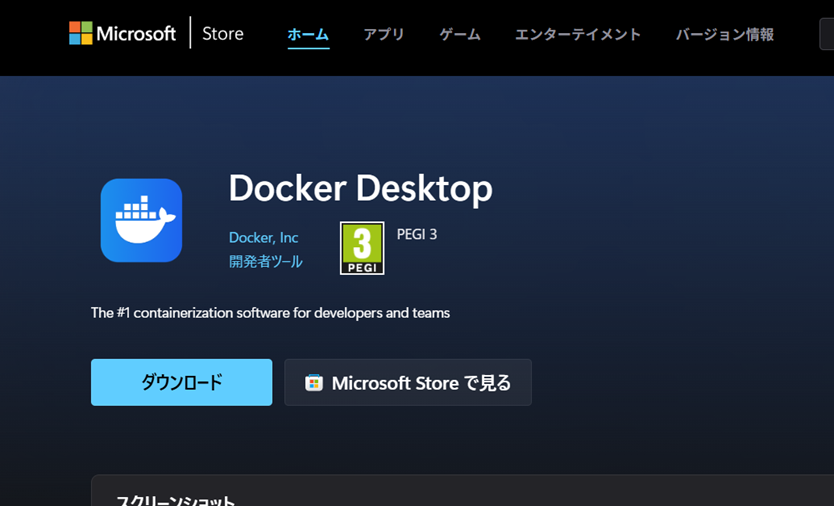The height and width of the screenshot is (506, 834).
Task: Click the Microsoft logo in header
Action: coord(122,33)
